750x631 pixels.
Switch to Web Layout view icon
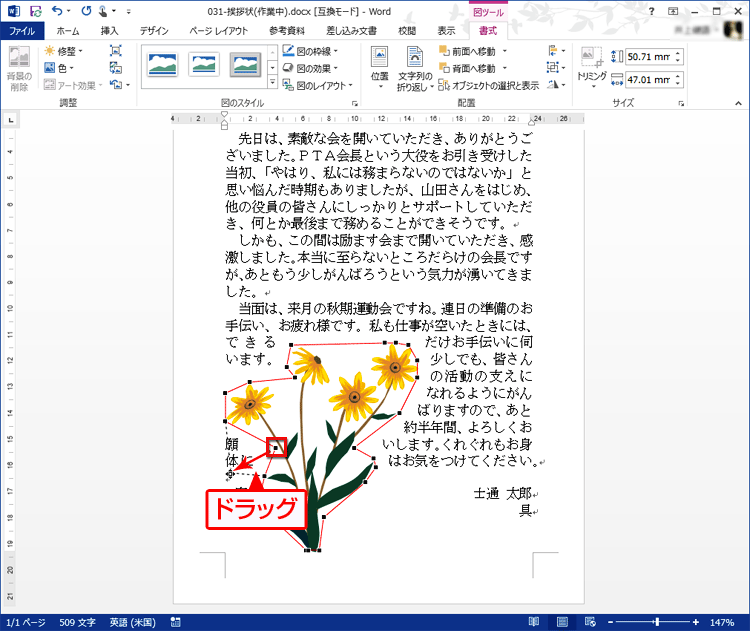[590, 622]
